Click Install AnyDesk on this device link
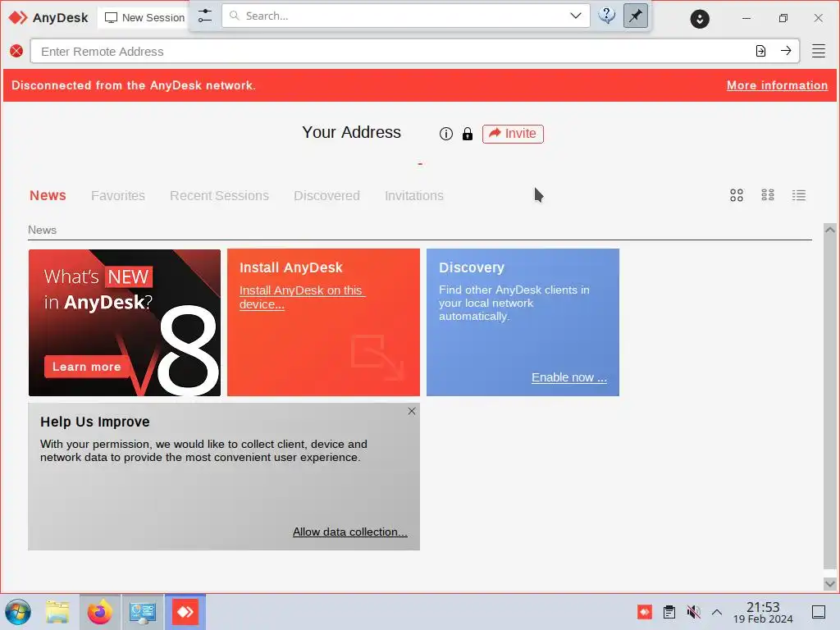This screenshot has width=840, height=630. 301,297
